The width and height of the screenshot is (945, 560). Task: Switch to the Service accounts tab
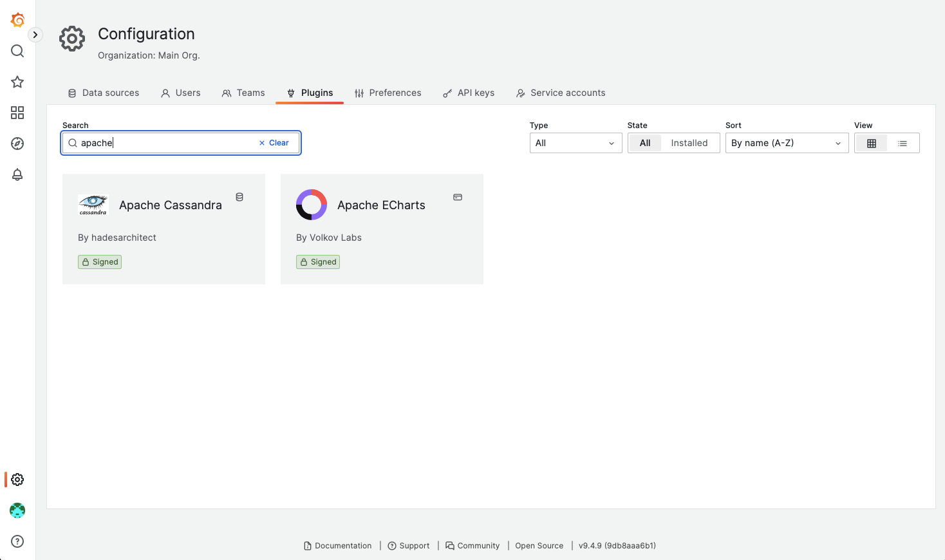point(561,93)
